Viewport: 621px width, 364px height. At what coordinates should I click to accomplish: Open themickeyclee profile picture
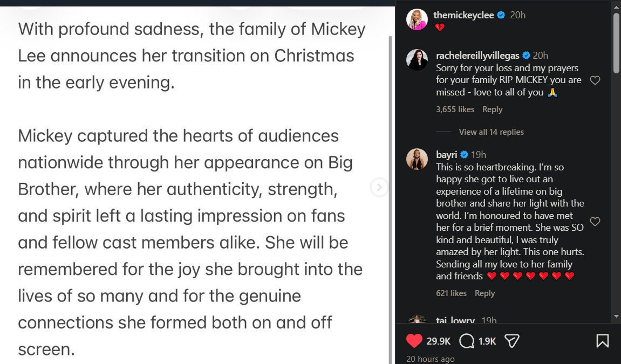pos(417,19)
